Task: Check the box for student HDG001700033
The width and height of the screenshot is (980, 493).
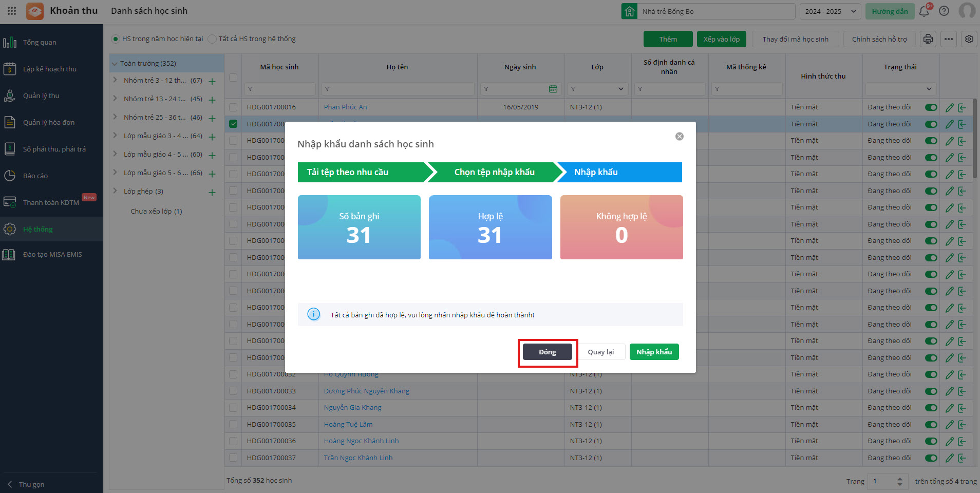Action: (x=233, y=391)
